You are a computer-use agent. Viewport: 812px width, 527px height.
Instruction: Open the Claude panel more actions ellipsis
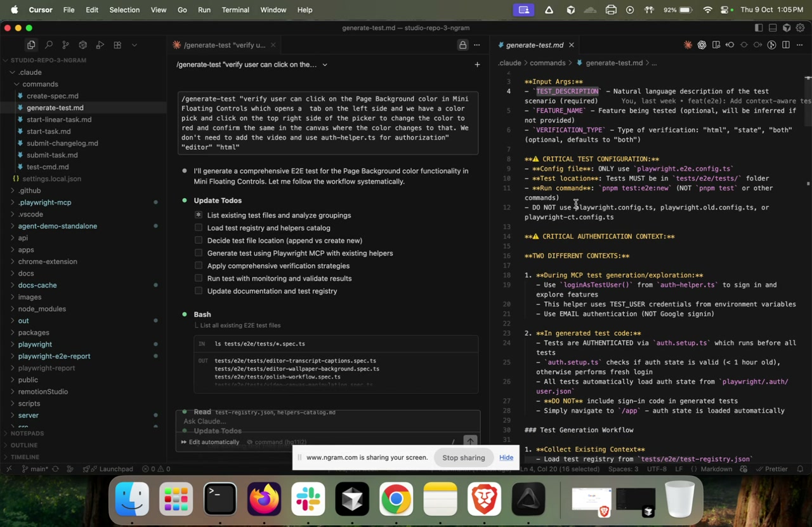pyautogui.click(x=477, y=45)
